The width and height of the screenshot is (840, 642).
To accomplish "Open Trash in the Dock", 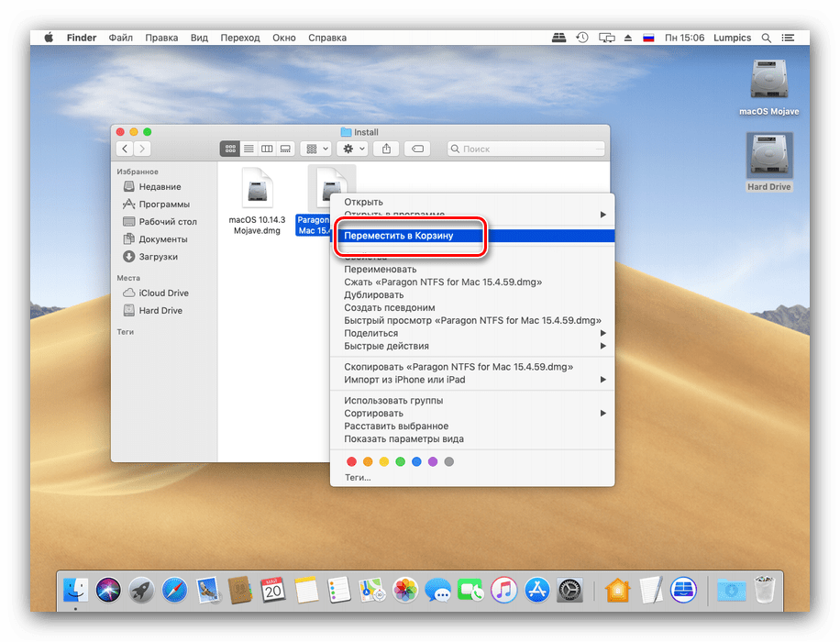I will 765,591.
